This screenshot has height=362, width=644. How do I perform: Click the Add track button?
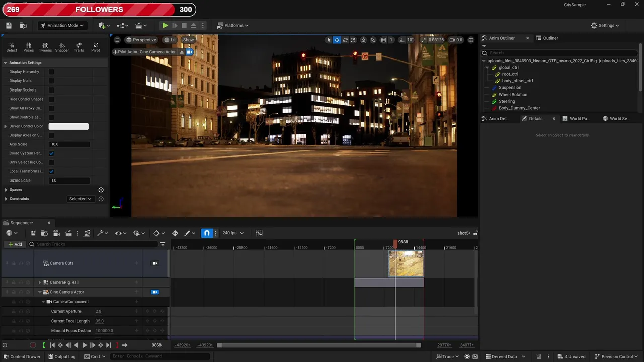[15, 244]
